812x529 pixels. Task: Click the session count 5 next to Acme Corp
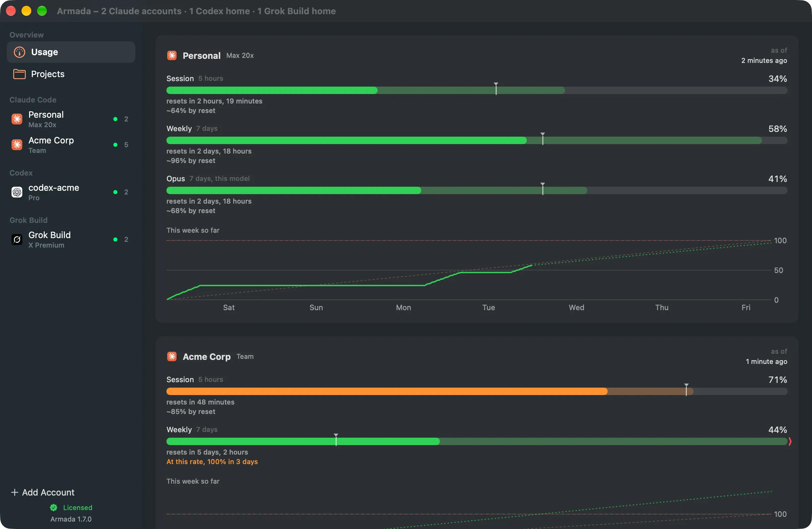tap(126, 145)
